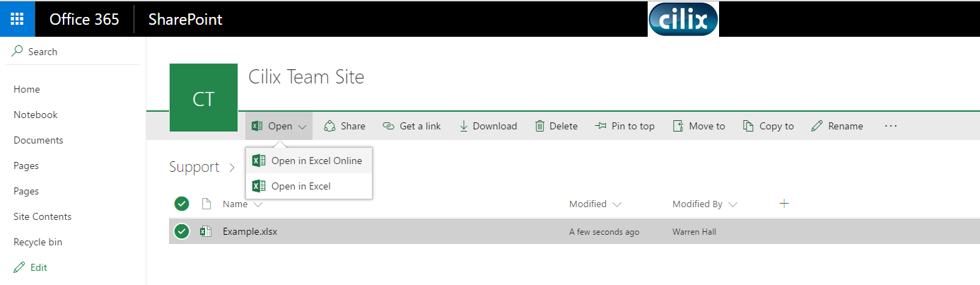Open the Modified By column dropdown
The width and height of the screenshot is (980, 285).
[x=705, y=204]
